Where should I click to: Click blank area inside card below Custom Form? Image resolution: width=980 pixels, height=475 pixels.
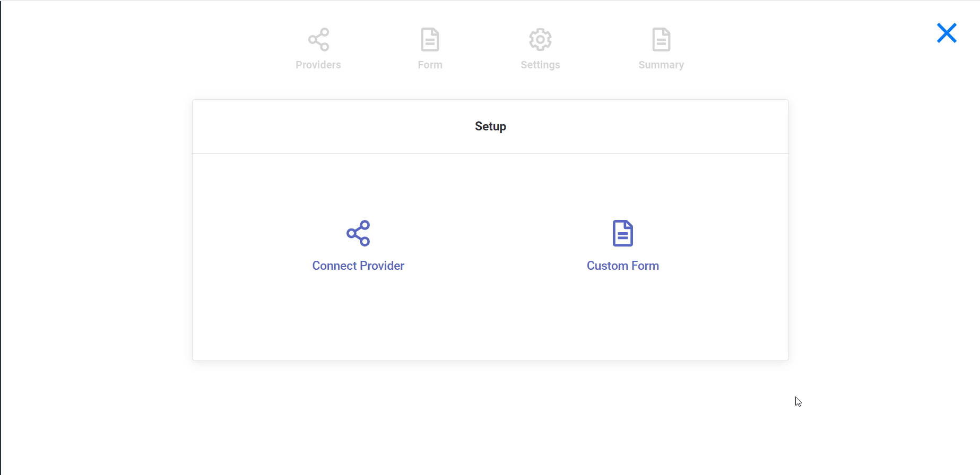(x=622, y=323)
